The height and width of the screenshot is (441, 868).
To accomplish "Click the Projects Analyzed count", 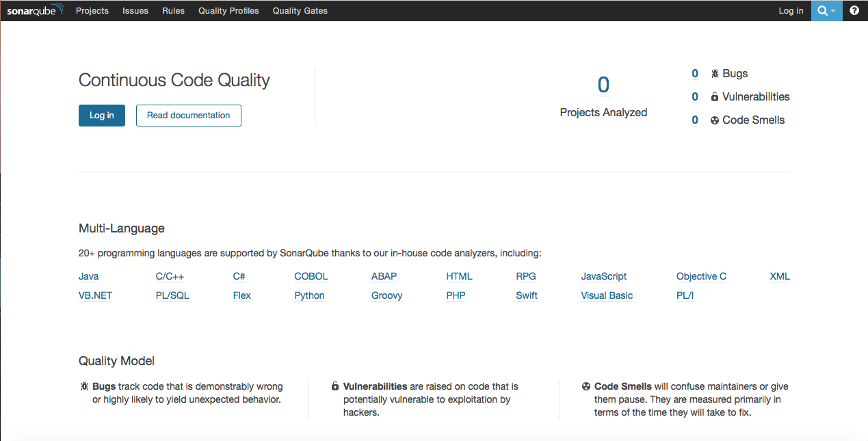I will (x=603, y=85).
